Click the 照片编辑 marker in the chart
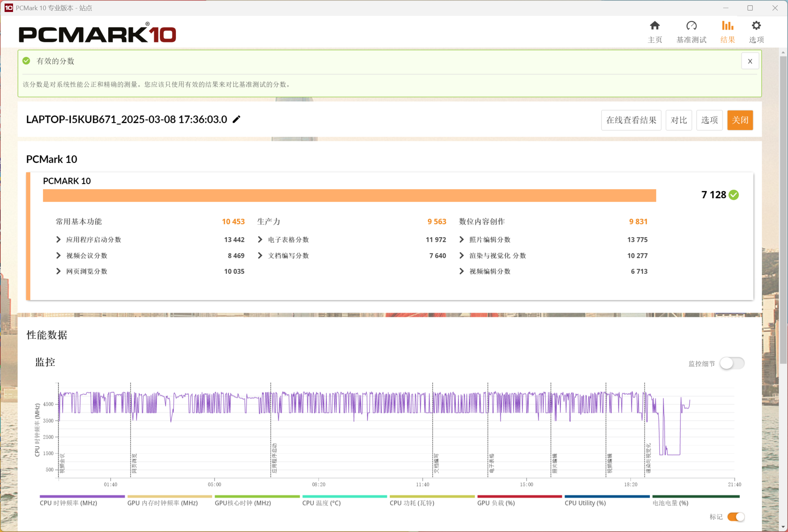The image size is (788, 532). pyautogui.click(x=554, y=463)
